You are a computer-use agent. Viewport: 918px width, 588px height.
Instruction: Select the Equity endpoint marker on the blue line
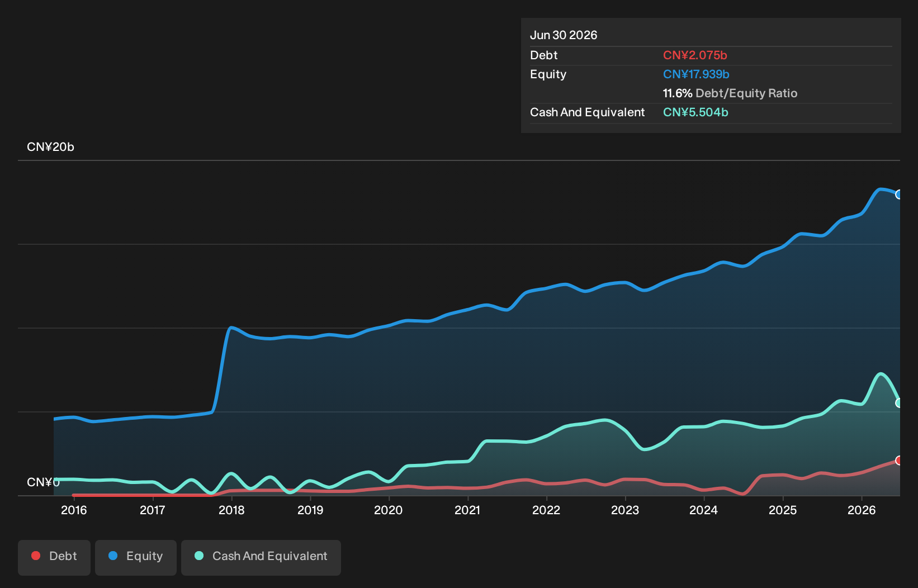coord(899,195)
